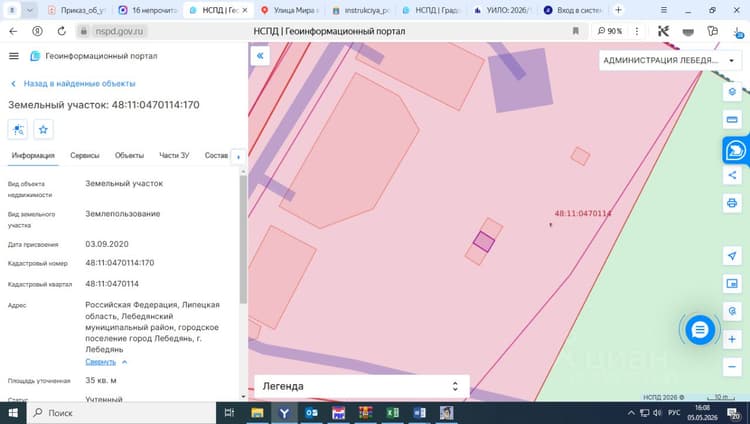Image resolution: width=750 pixels, height=424 pixels.
Task: Click the my location arrow icon
Action: pos(732,256)
